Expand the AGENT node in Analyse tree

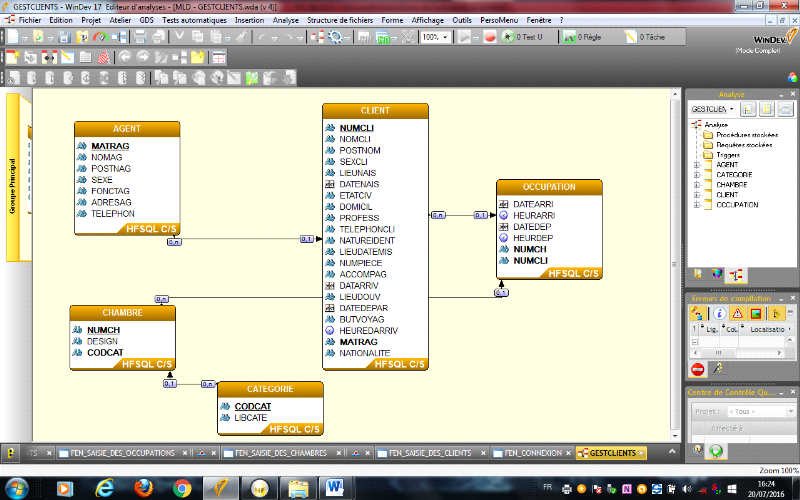coord(697,165)
